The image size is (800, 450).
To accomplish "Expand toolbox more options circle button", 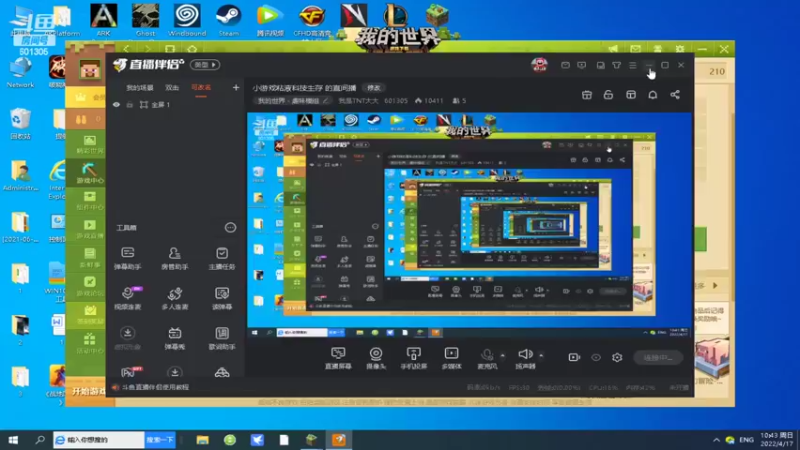I will point(231,228).
